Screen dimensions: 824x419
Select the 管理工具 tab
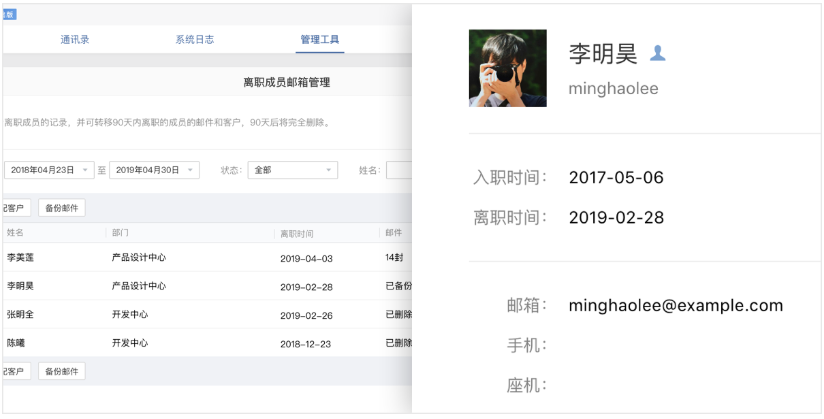click(x=320, y=39)
